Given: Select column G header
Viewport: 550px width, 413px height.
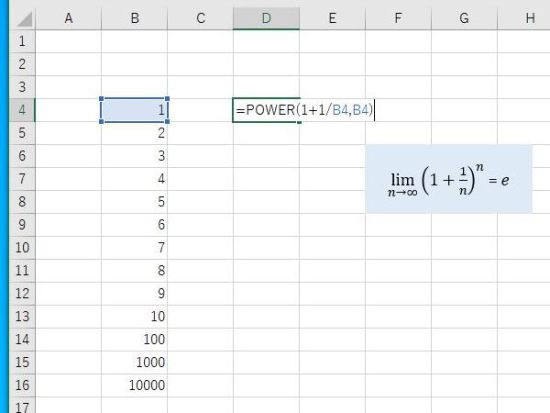Looking at the screenshot, I should pos(464,18).
